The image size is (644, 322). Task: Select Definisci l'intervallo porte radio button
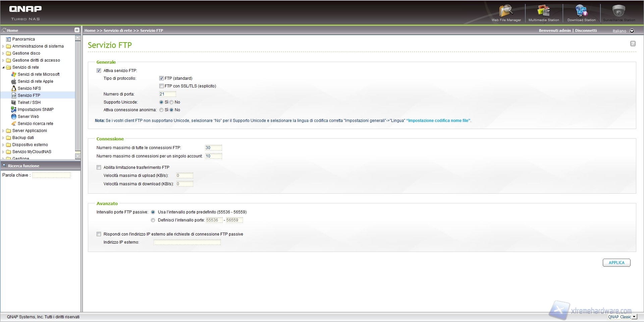pyautogui.click(x=153, y=220)
